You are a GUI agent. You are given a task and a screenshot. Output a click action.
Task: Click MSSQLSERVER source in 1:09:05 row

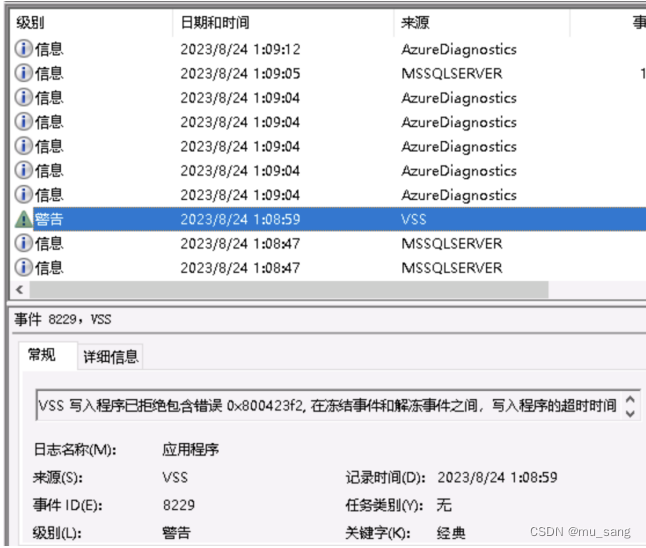[x=452, y=74]
